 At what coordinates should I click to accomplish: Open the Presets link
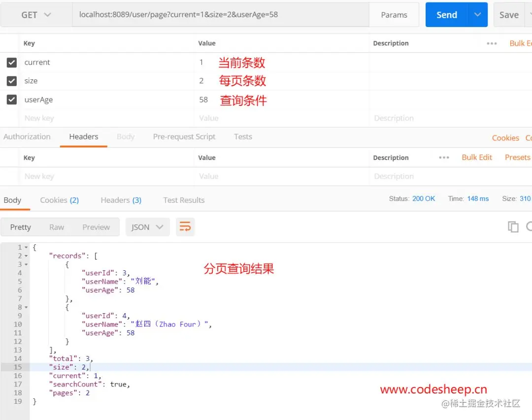(x=517, y=158)
